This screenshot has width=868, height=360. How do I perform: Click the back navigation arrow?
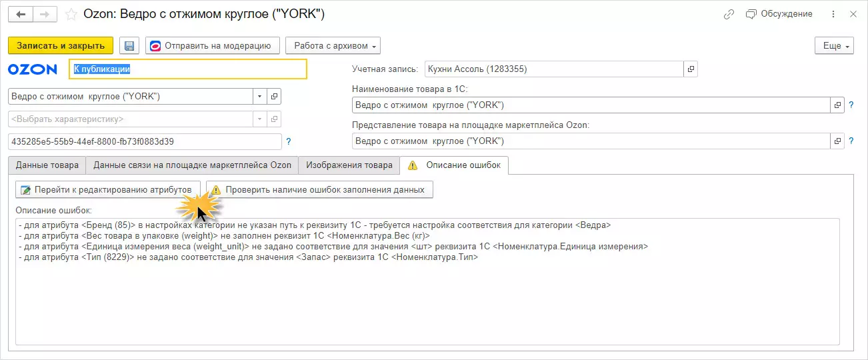click(x=21, y=14)
